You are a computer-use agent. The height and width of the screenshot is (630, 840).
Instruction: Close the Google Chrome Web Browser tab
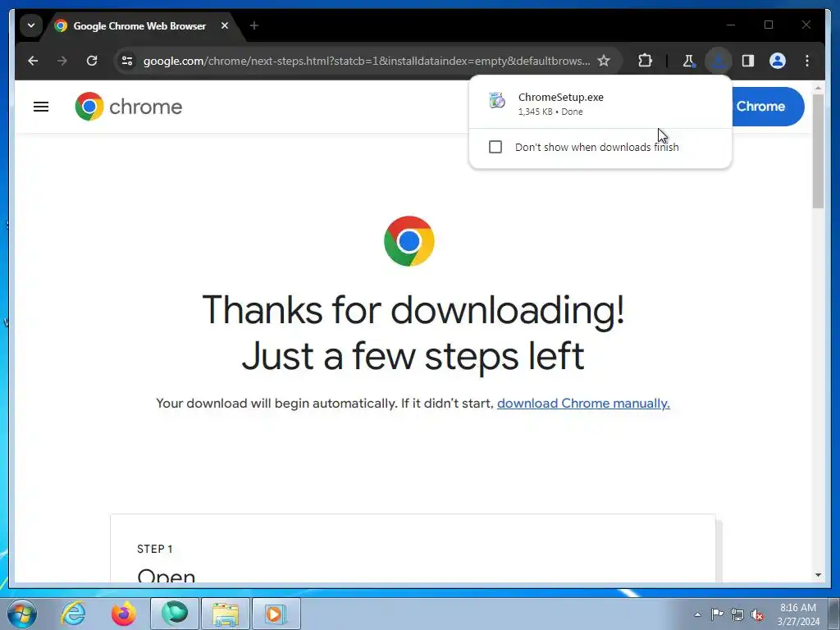click(x=225, y=25)
